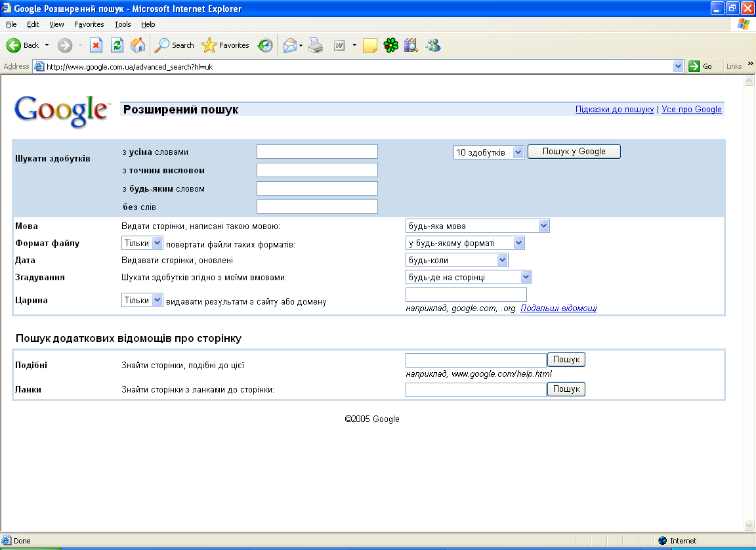Click the Research books icon
Image resolution: width=756 pixels, height=550 pixels.
click(x=411, y=45)
